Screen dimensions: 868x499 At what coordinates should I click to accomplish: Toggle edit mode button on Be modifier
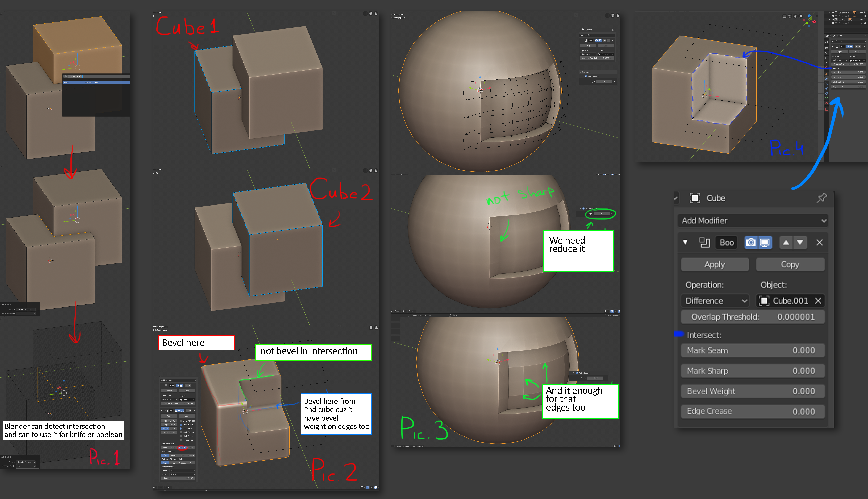[x=182, y=411]
